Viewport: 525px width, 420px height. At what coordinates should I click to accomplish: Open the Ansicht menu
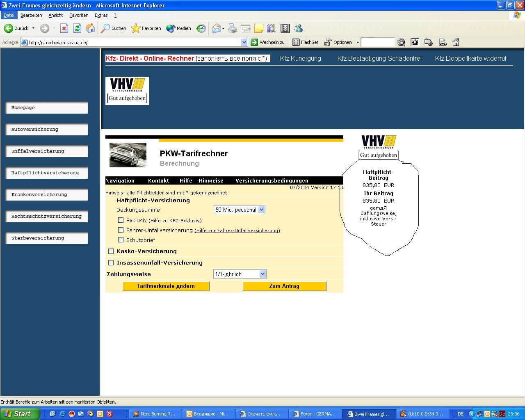click(x=56, y=15)
